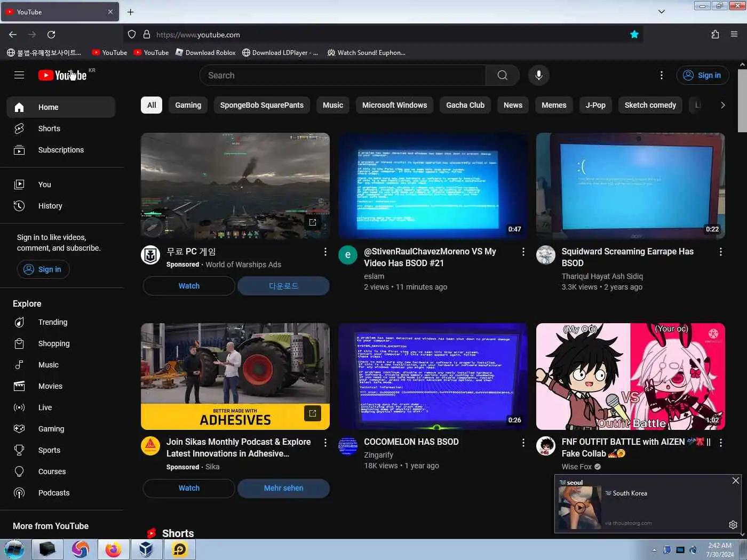Start voice search with microphone icon
747x560 pixels.
pyautogui.click(x=539, y=75)
